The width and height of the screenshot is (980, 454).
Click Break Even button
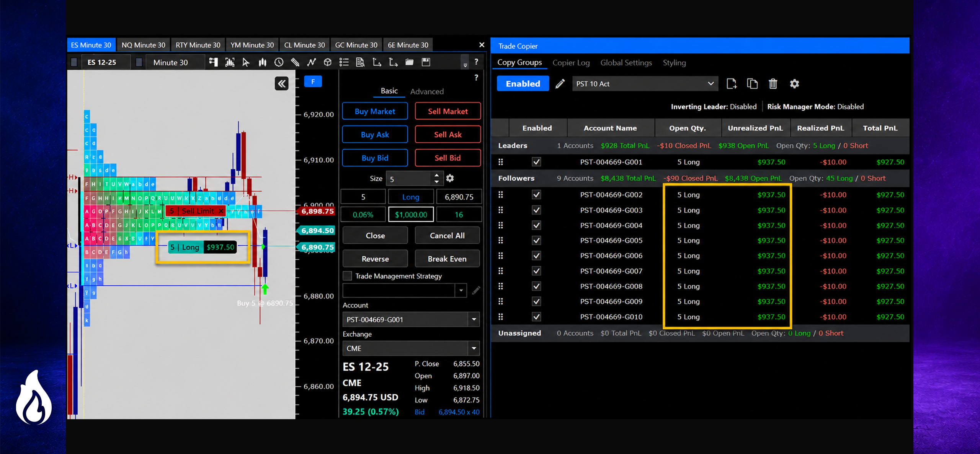coord(447,259)
